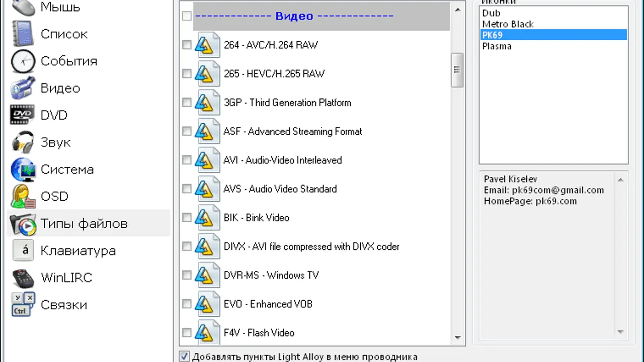This screenshot has height=362, width=644.
Task: Open the События clock icon
Action: coord(23,61)
